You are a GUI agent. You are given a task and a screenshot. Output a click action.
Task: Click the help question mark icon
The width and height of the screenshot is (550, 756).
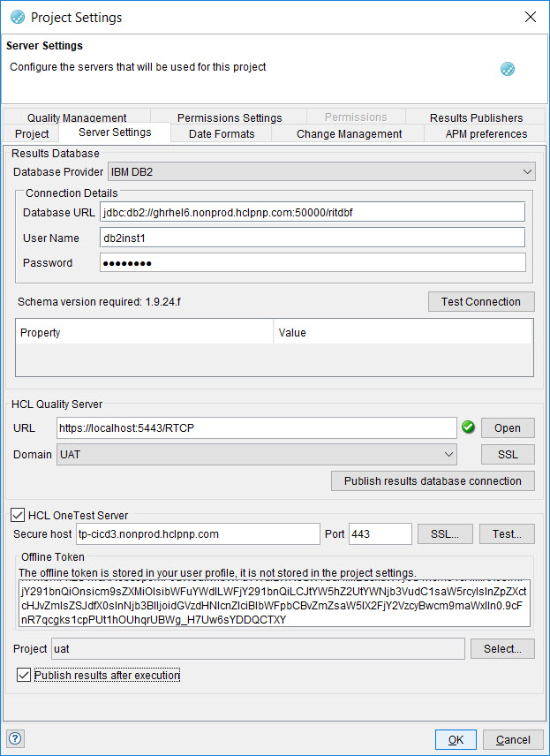[15, 738]
